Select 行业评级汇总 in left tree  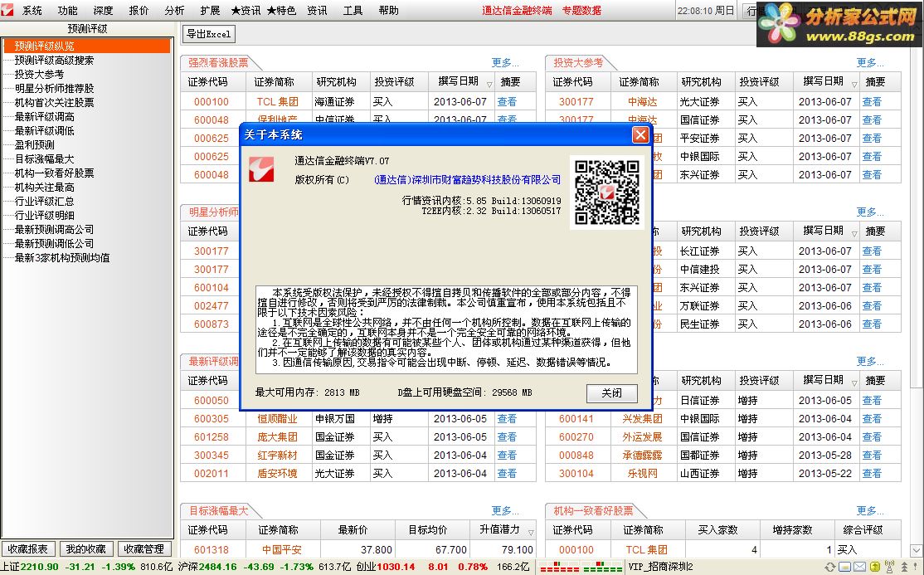(44, 202)
